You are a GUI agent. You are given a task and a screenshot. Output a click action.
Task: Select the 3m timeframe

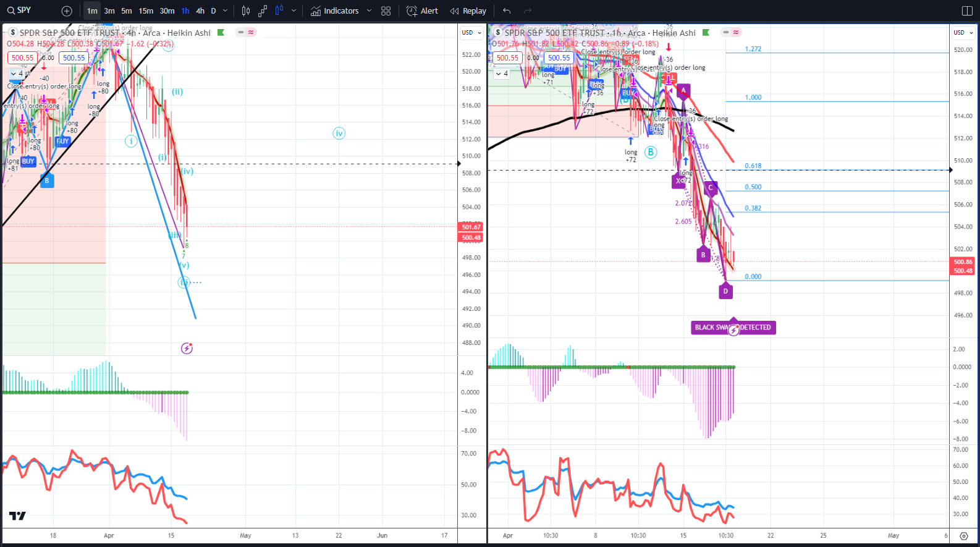[109, 11]
